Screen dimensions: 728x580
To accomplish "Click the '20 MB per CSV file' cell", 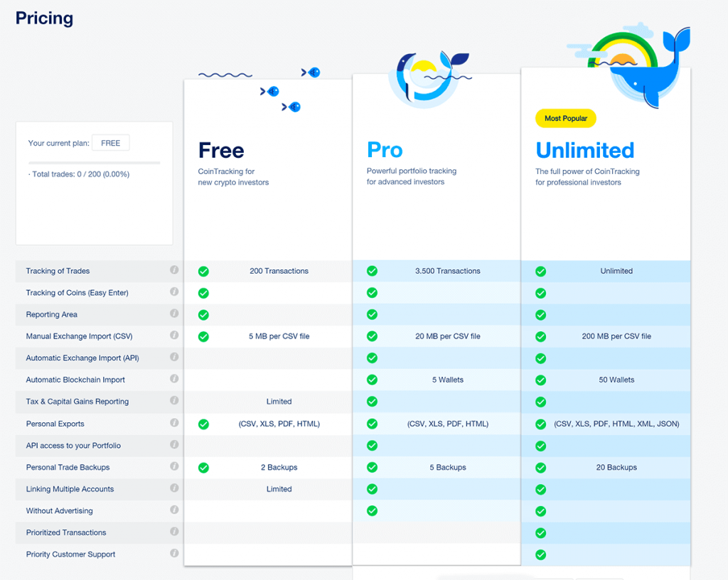I will [448, 336].
